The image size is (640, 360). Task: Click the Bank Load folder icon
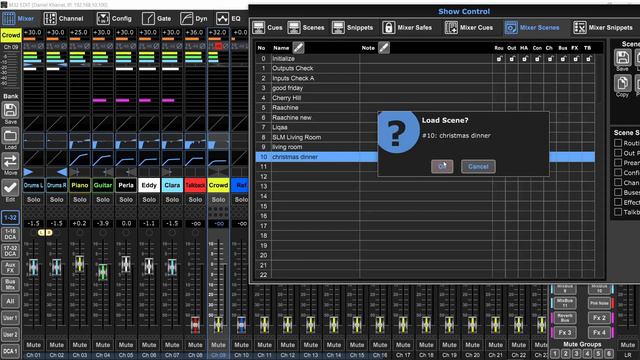pyautogui.click(x=10, y=136)
